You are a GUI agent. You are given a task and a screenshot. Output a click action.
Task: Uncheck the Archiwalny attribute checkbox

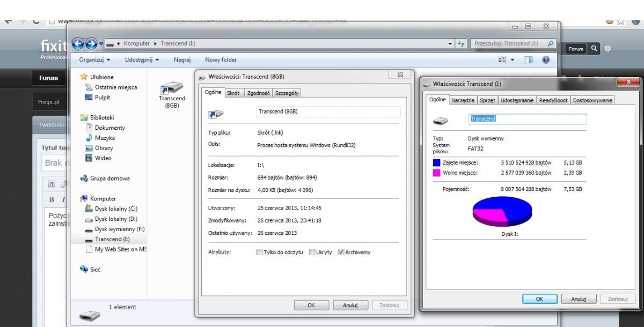(x=341, y=252)
